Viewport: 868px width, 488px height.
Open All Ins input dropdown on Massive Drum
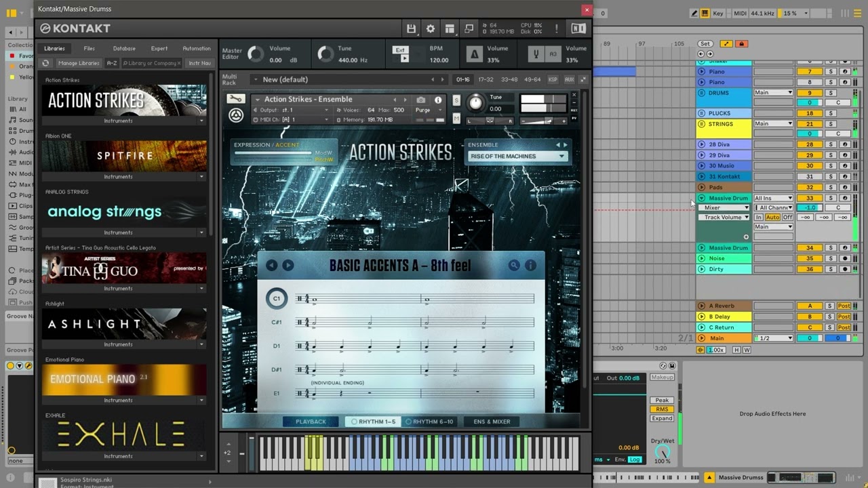tap(773, 198)
